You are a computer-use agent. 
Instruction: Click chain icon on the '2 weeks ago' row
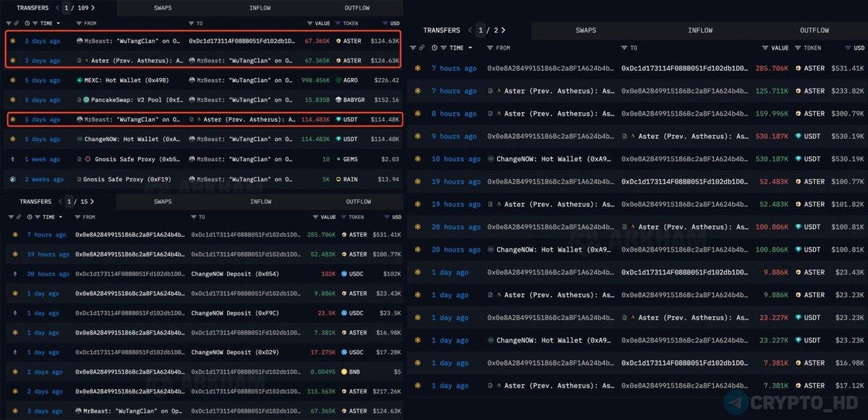13,179
